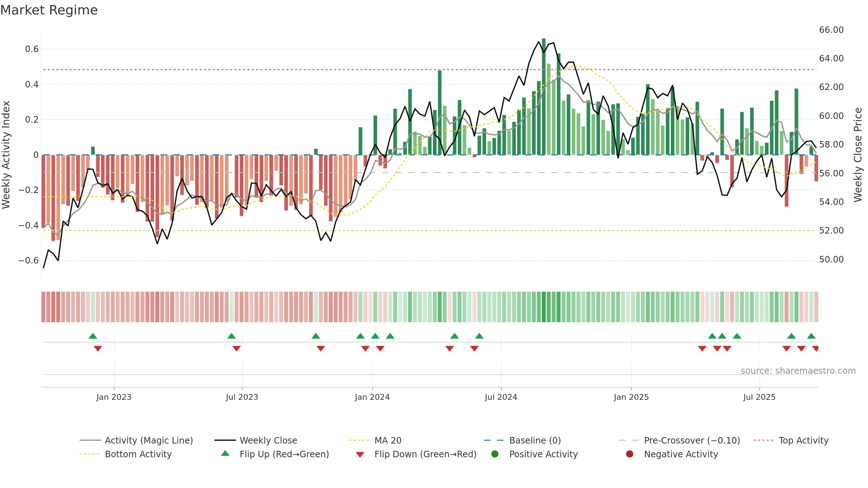Click the 52.00 price axis label
The width and height of the screenshot is (868, 488).
pos(831,231)
